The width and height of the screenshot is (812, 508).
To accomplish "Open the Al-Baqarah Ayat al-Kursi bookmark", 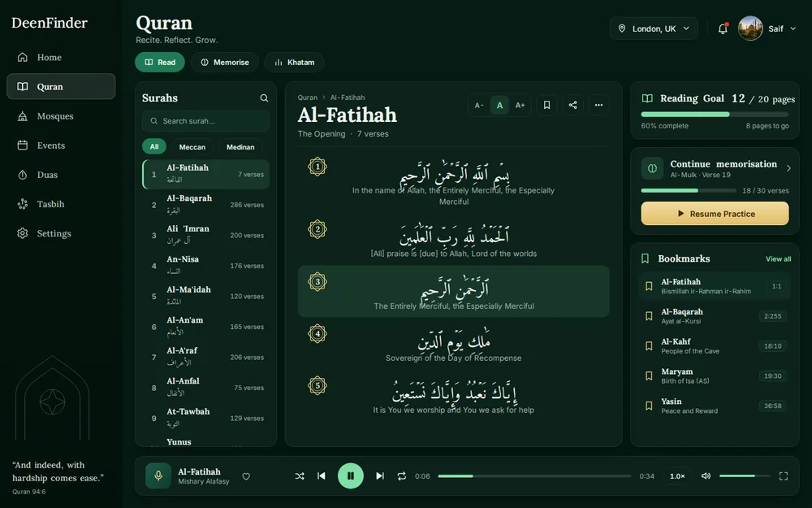I will click(715, 316).
